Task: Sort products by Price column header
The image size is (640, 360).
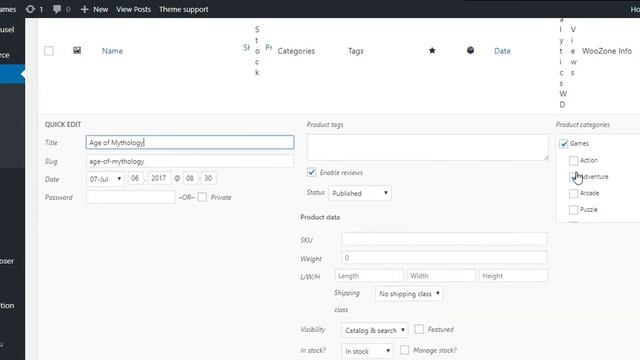Action: (x=269, y=47)
